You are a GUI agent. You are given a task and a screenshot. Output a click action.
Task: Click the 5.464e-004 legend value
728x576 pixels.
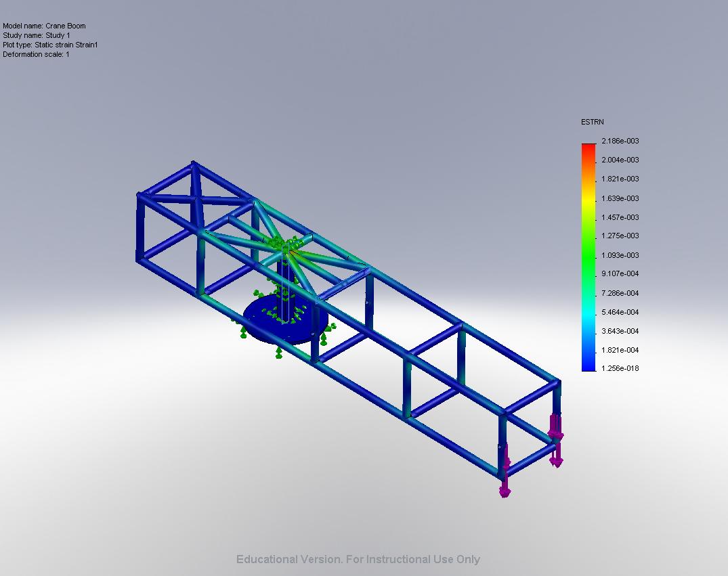click(x=620, y=312)
